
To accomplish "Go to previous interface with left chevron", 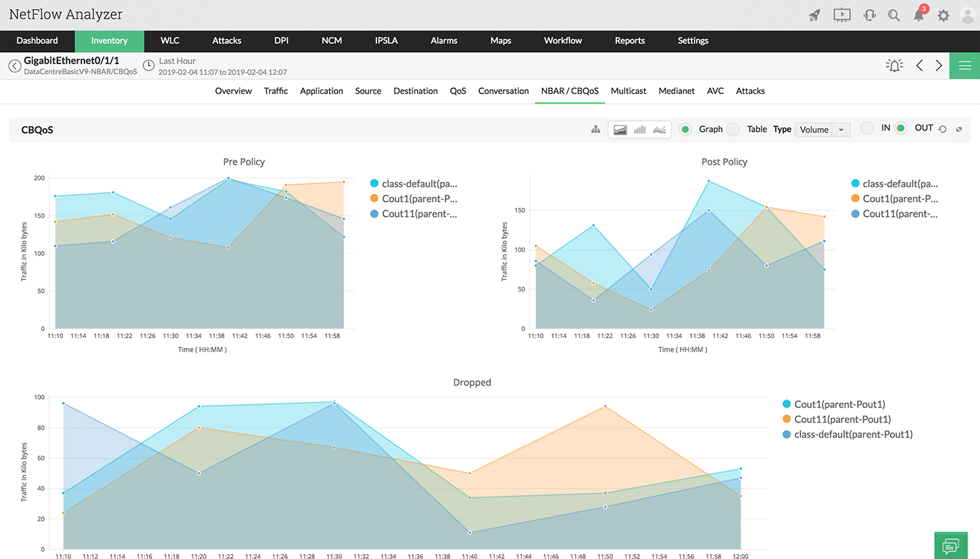I will [919, 66].
